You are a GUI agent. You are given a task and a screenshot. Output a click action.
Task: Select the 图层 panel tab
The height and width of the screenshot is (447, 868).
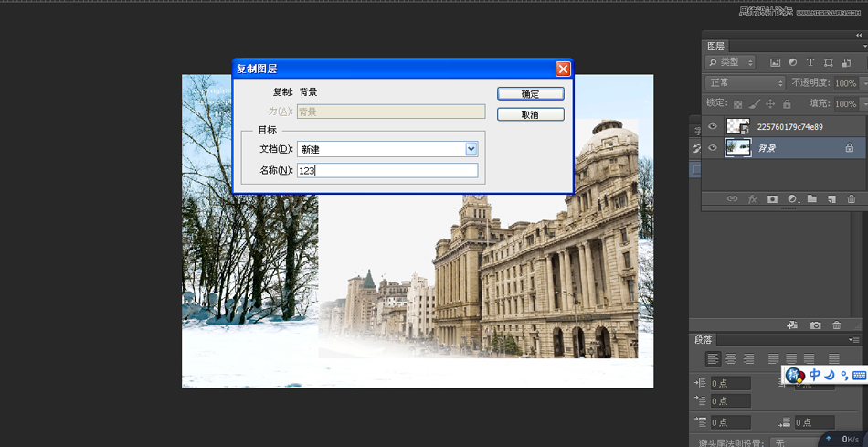[715, 46]
